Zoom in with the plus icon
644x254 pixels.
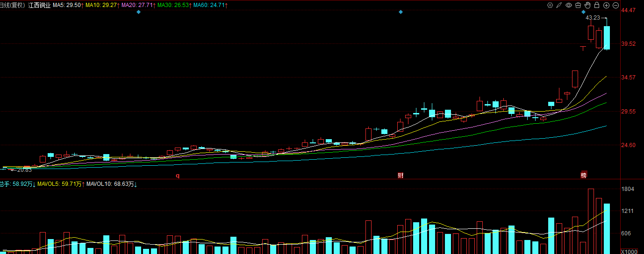click(x=606, y=6)
